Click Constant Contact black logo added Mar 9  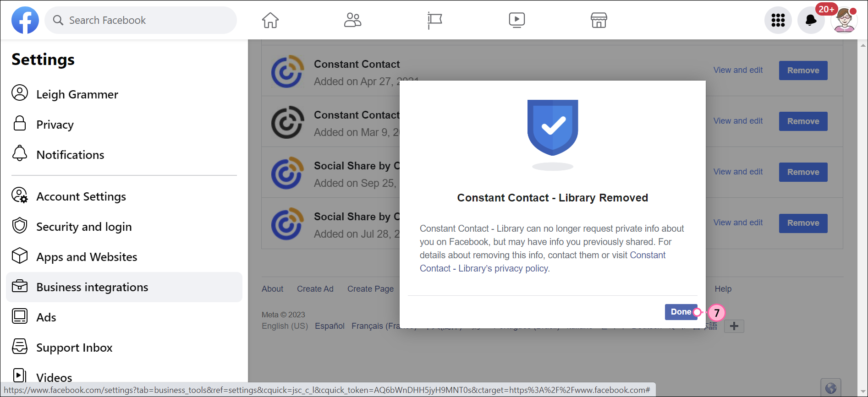[287, 122]
